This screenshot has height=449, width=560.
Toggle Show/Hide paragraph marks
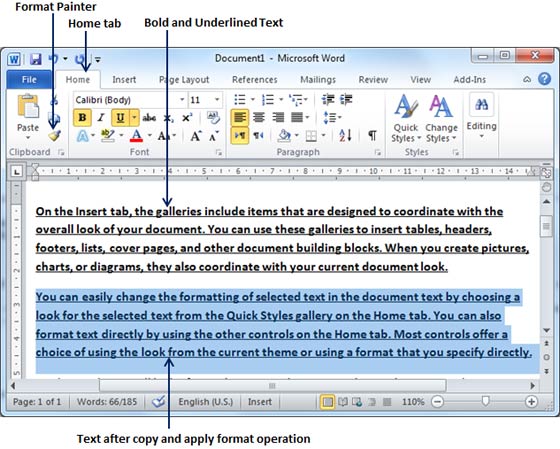click(x=372, y=135)
